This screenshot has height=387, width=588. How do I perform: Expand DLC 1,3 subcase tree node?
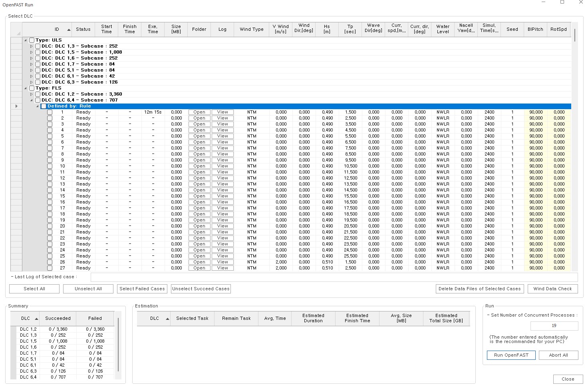click(32, 46)
